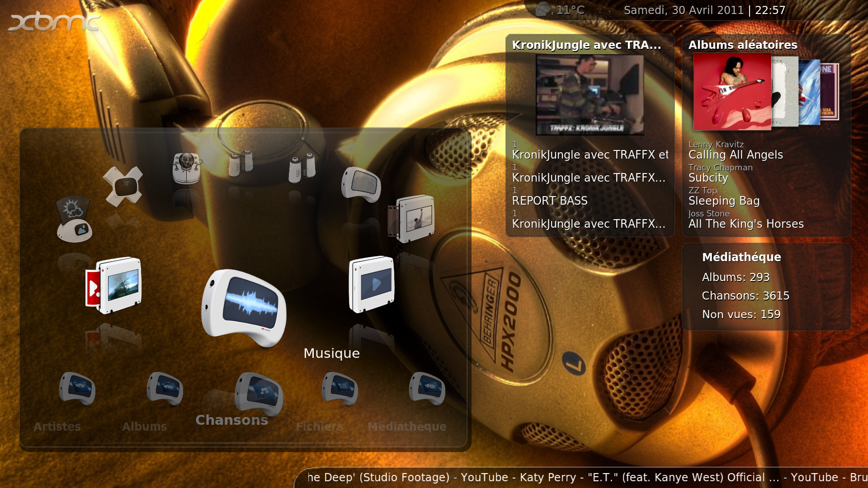This screenshot has height=488, width=868.
Task: Select binoculars icon beside the globe icon
Action: coord(241,163)
